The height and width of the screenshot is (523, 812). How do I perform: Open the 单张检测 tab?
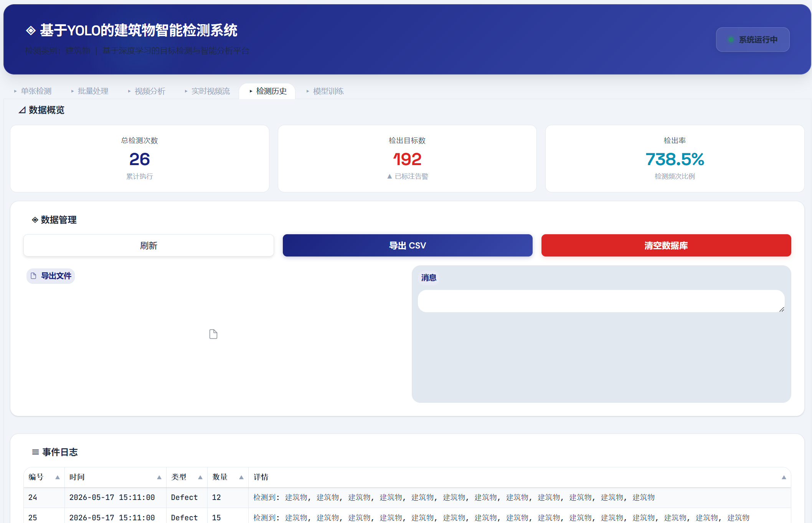pos(33,91)
